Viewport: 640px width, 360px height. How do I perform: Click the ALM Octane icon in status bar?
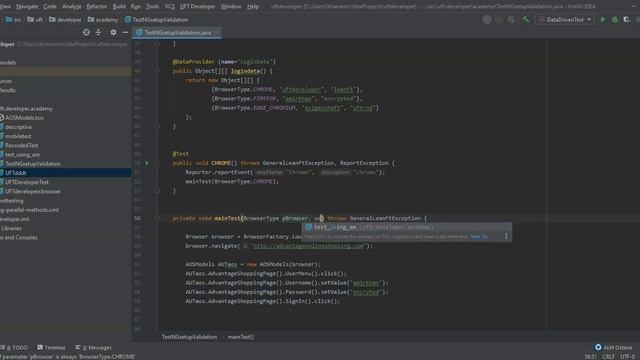click(598, 347)
